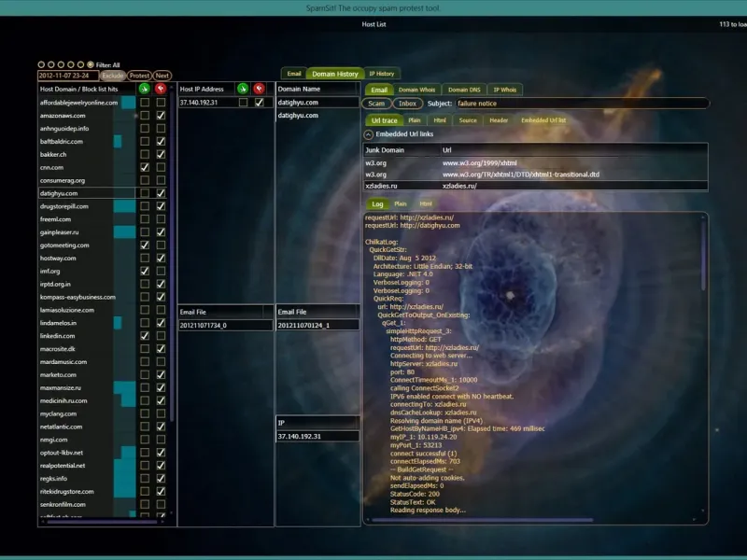Open the Domain Whois tab
The height and width of the screenshot is (560, 747).
point(416,90)
